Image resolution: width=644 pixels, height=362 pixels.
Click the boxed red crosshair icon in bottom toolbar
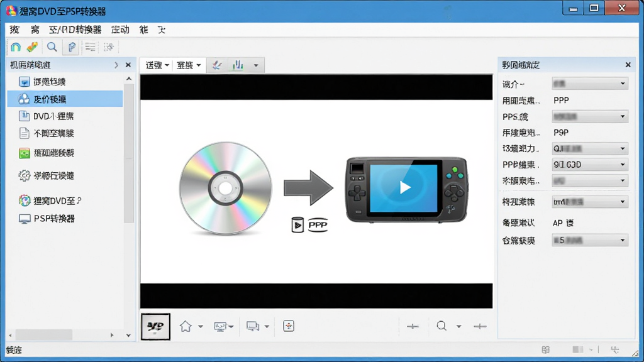(x=289, y=326)
